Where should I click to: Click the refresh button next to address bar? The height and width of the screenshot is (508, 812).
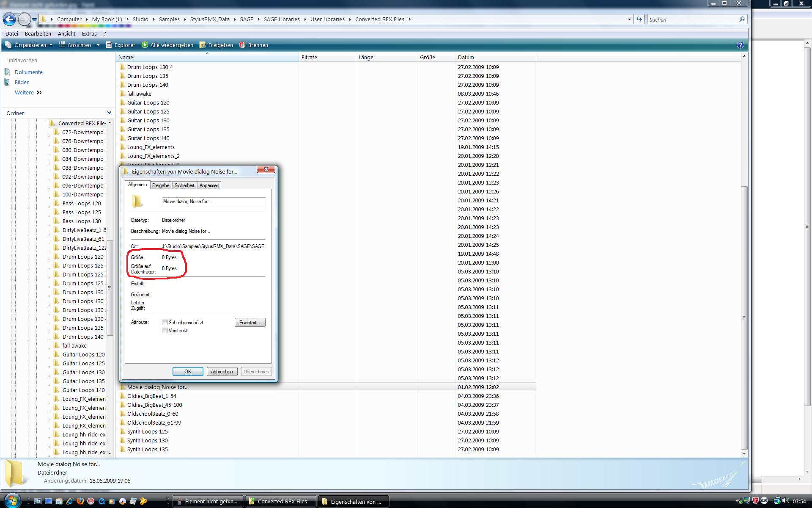639,19
